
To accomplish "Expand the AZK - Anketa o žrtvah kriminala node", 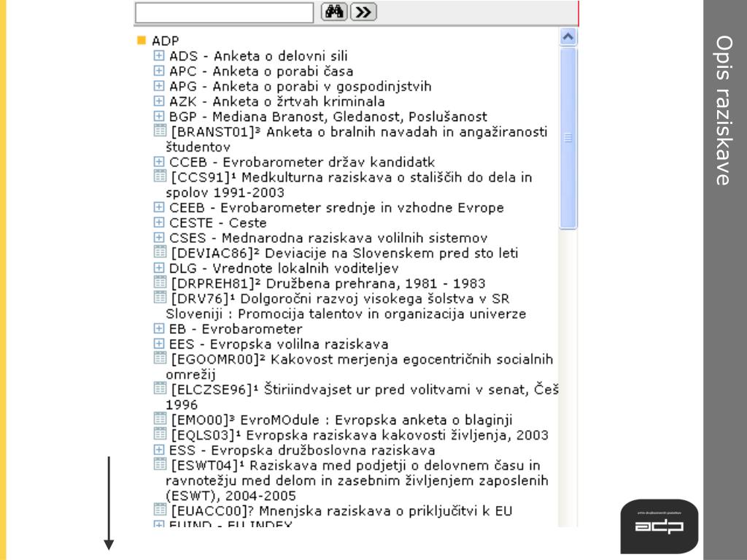I will click(x=158, y=101).
